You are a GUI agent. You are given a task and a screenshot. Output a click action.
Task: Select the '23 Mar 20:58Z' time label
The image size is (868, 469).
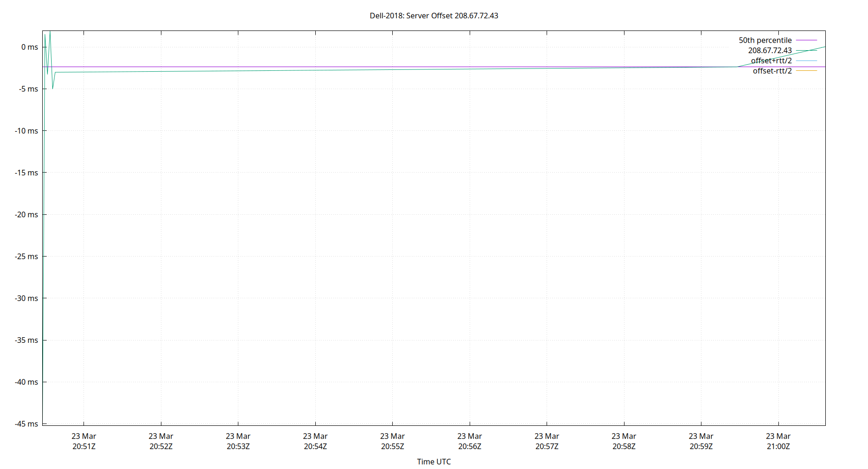[624, 441]
